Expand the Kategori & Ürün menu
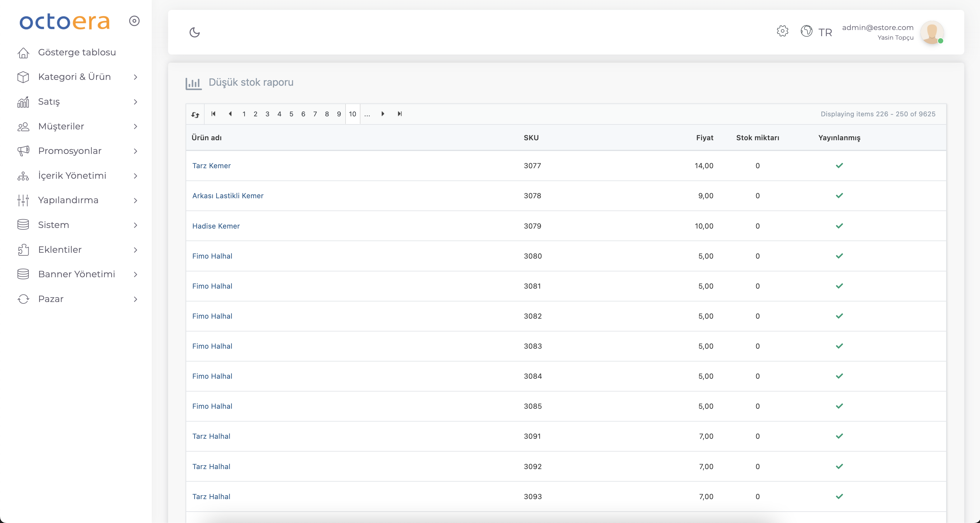 coord(75,77)
